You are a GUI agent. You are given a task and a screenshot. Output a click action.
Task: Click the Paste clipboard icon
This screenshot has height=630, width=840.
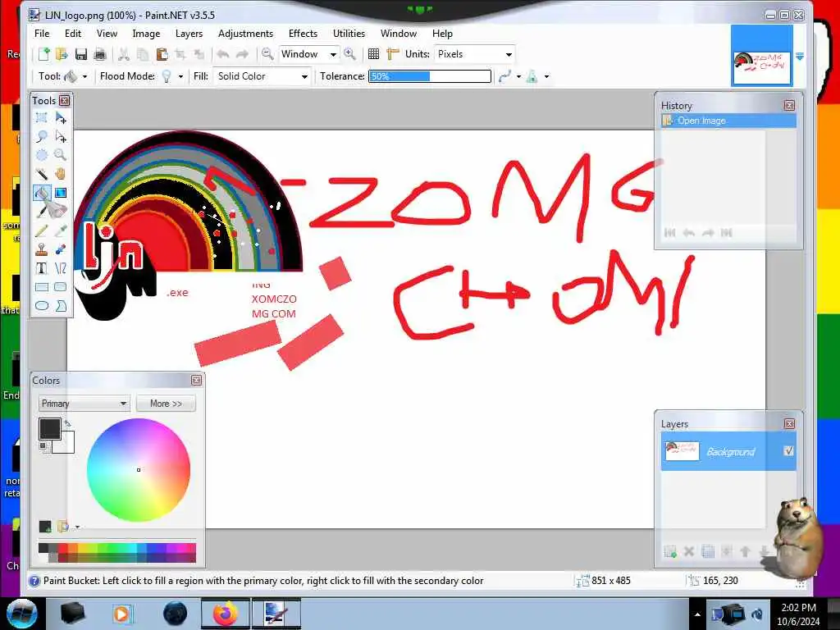tap(162, 54)
